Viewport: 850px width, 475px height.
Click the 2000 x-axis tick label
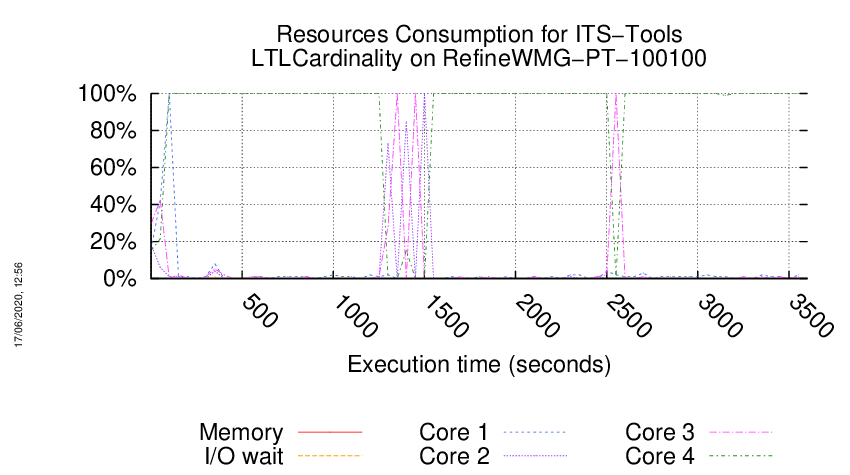pyautogui.click(x=537, y=316)
